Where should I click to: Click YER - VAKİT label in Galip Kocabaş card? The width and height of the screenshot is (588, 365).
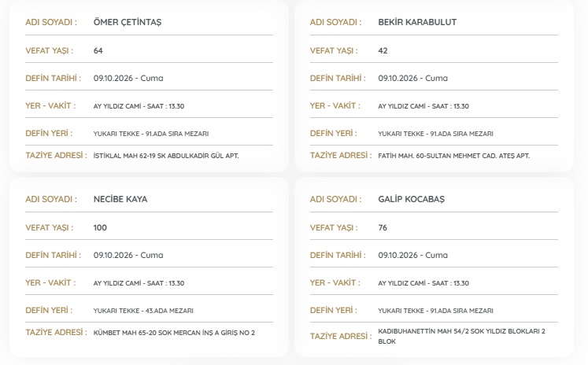[x=335, y=283]
